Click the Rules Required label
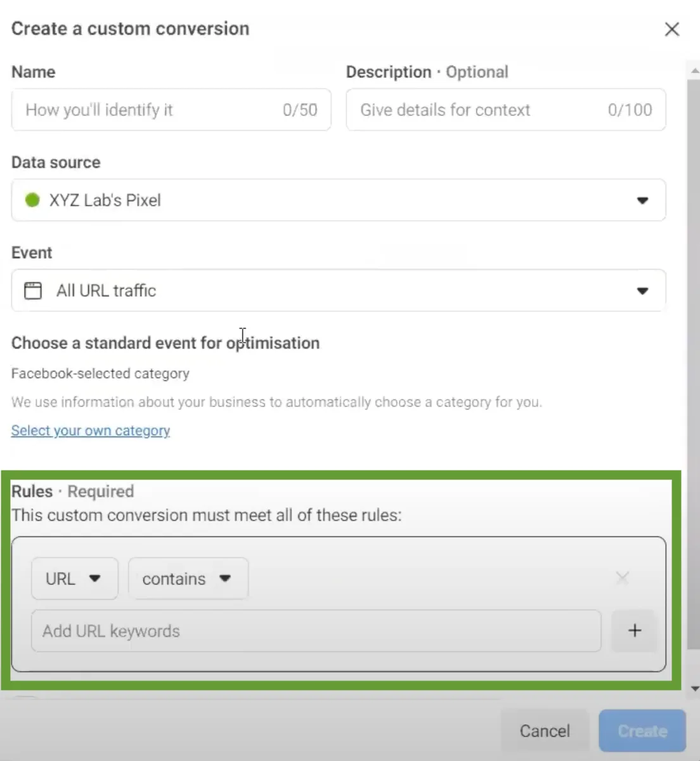700x761 pixels. [73, 491]
